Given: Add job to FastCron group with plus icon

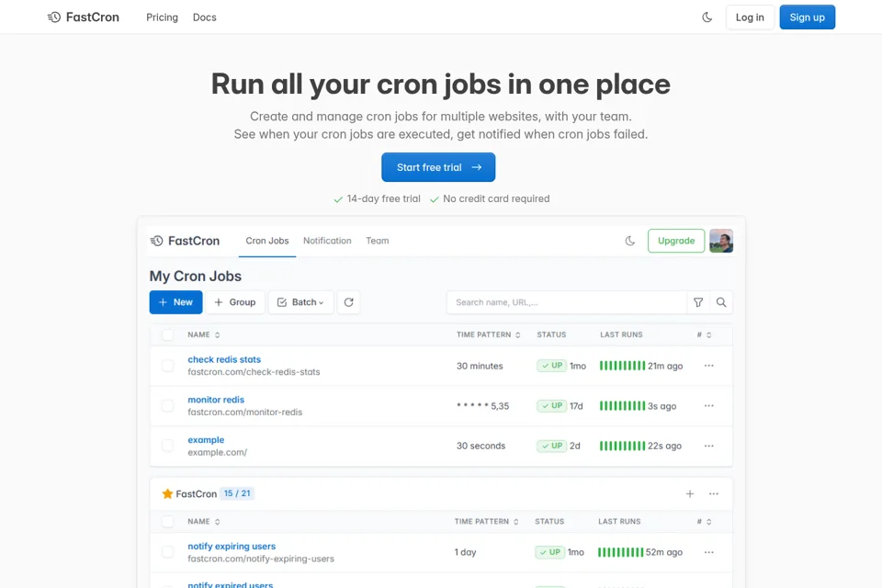Looking at the screenshot, I should pos(690,493).
